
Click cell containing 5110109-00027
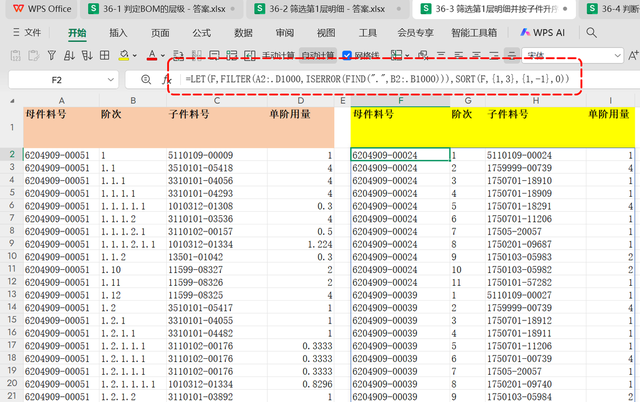click(536, 295)
